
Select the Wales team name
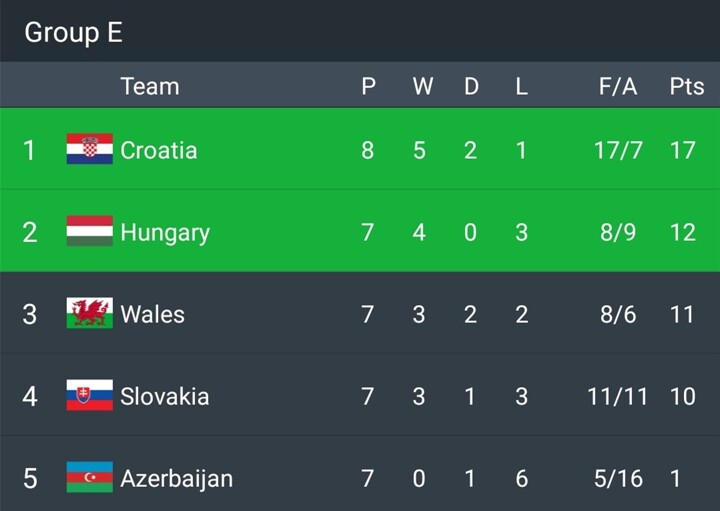tap(152, 314)
